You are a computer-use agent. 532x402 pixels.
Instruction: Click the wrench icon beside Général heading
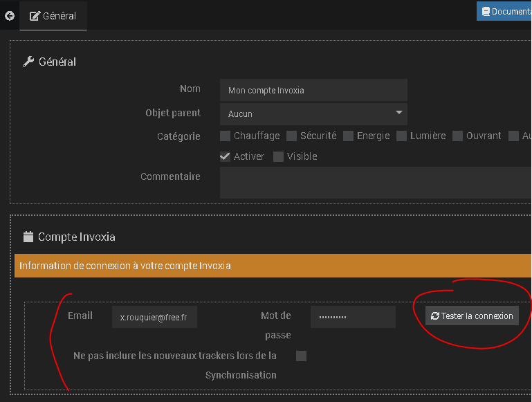point(28,62)
